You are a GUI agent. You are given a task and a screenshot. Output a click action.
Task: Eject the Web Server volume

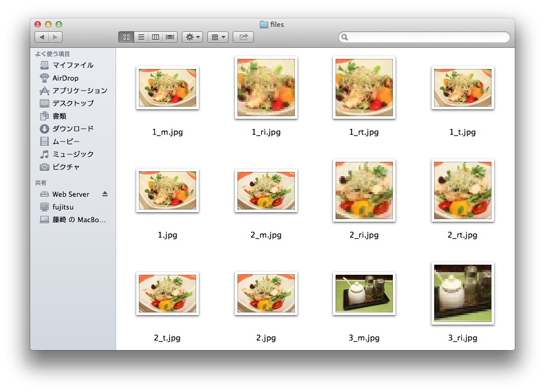[x=105, y=194]
